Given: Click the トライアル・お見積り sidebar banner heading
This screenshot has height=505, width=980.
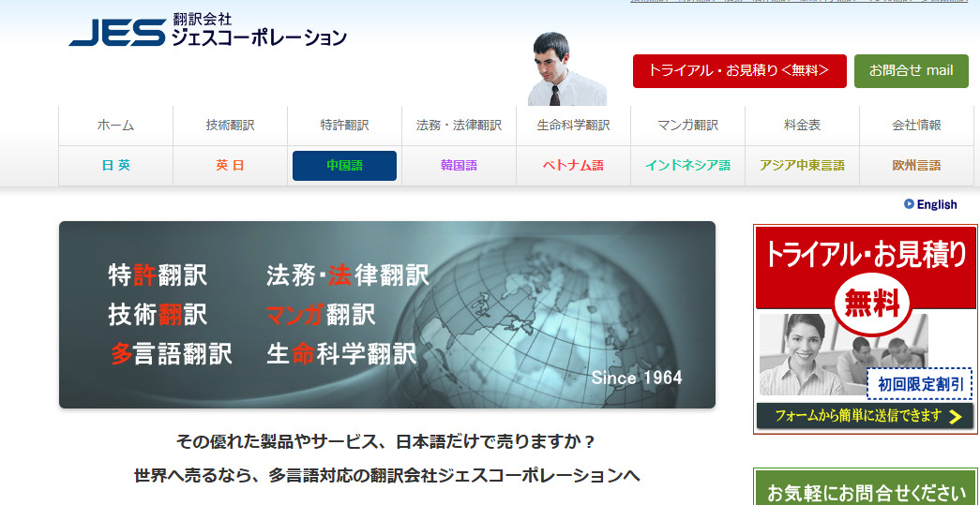Looking at the screenshot, I should click(866, 256).
